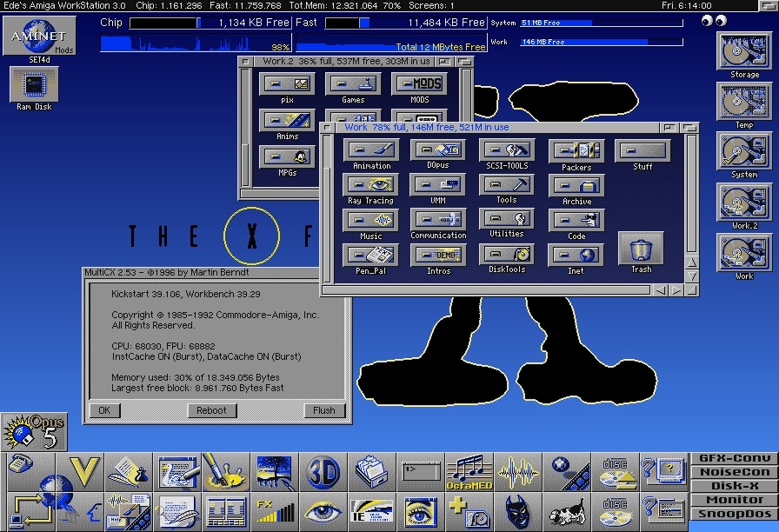This screenshot has height=532, width=779.
Task: Open the MODS drawer in Work.2
Action: [419, 84]
